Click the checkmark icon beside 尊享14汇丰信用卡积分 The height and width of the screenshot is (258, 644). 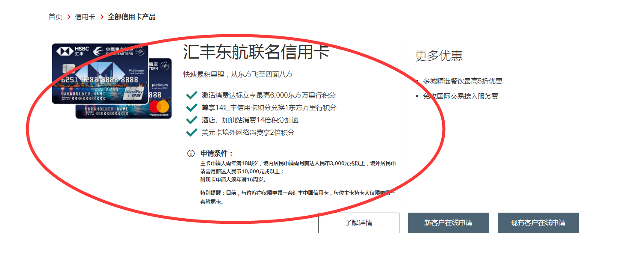192,107
